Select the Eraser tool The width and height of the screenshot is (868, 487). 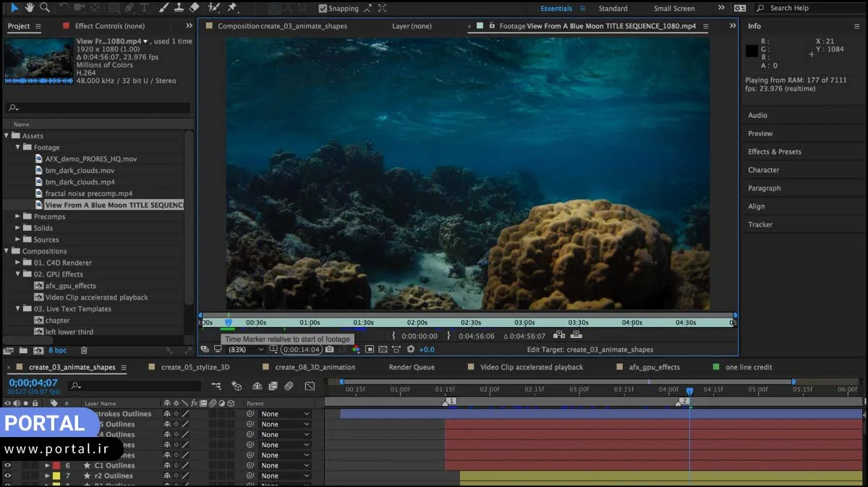tap(194, 8)
